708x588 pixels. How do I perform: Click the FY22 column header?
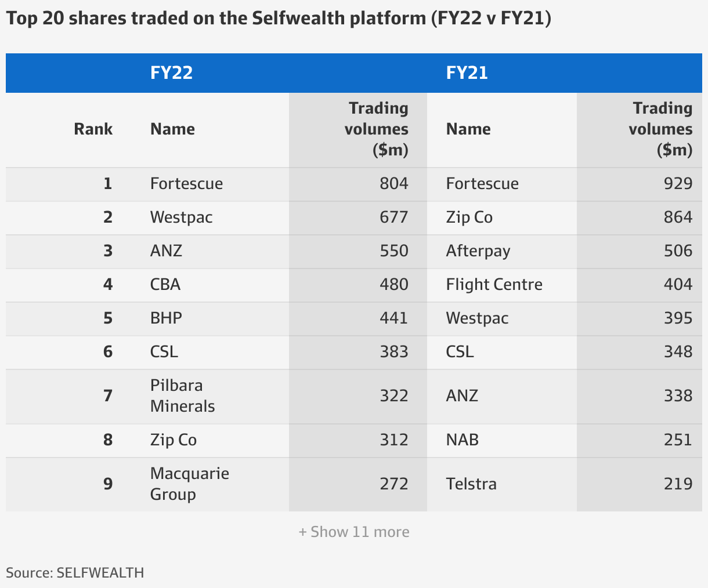(x=171, y=72)
